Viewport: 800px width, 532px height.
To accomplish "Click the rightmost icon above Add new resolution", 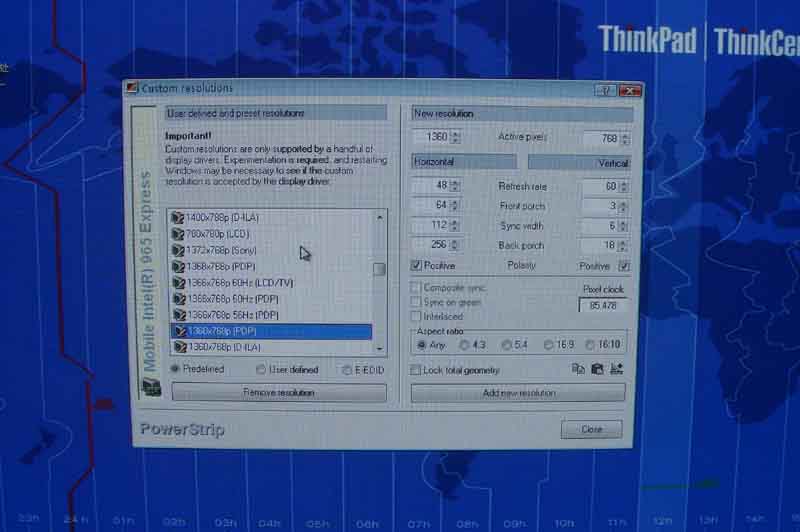I will (x=616, y=369).
